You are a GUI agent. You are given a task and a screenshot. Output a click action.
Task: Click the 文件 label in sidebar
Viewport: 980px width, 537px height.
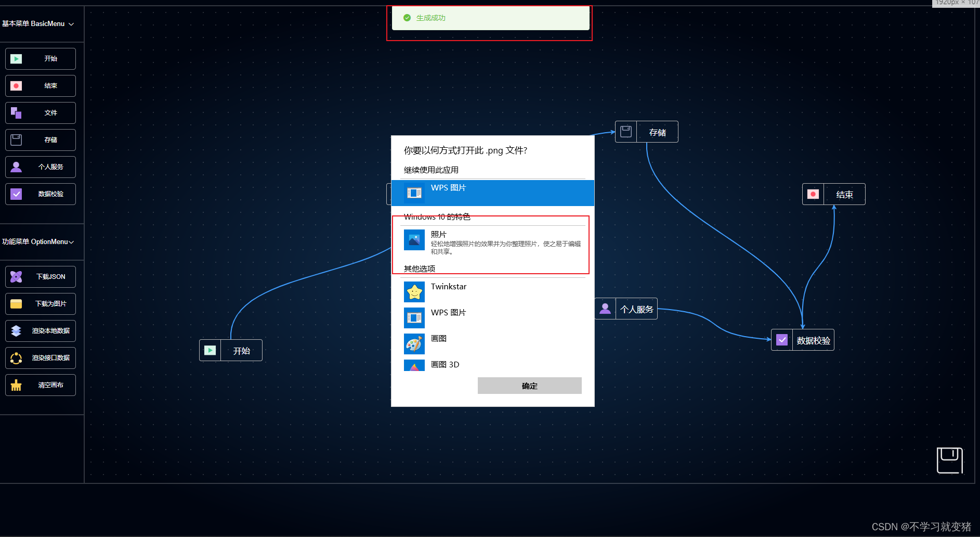(x=51, y=113)
